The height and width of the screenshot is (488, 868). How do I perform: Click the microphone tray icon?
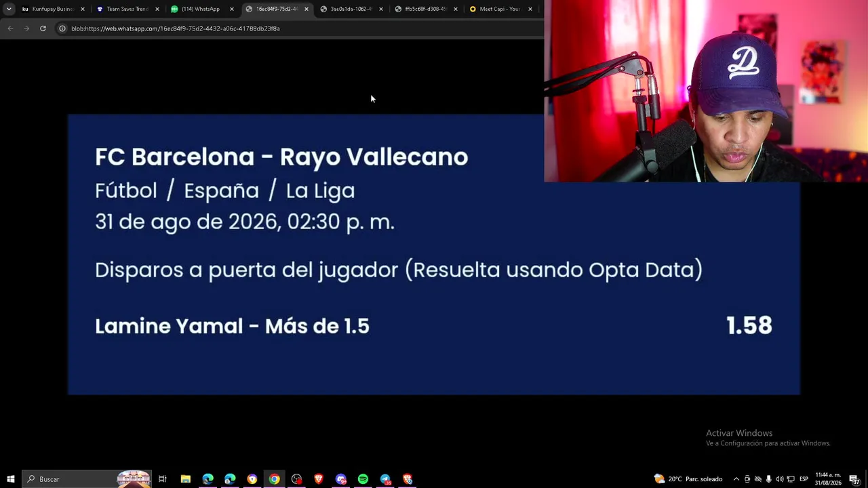tap(768, 479)
